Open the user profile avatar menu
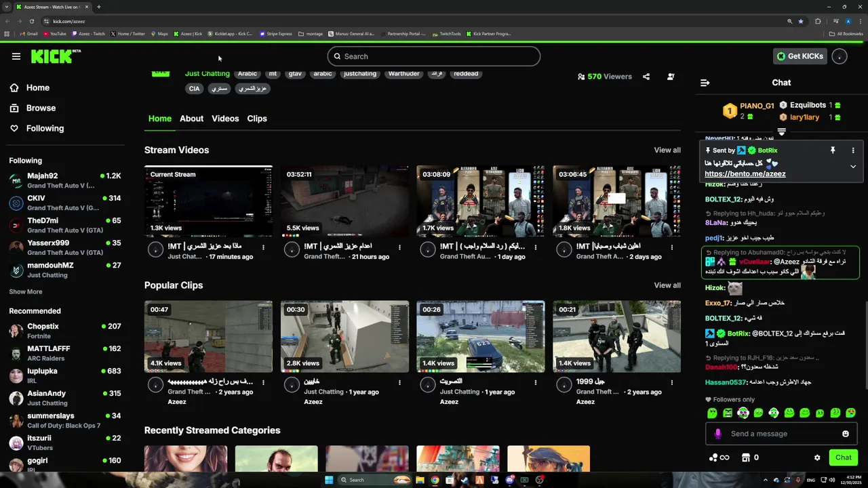Screen dimensions: 868x488 [840, 56]
